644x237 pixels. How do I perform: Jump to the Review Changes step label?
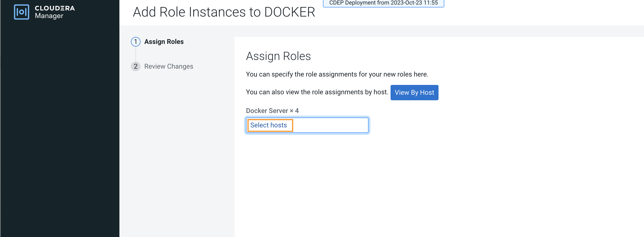pyautogui.click(x=169, y=66)
